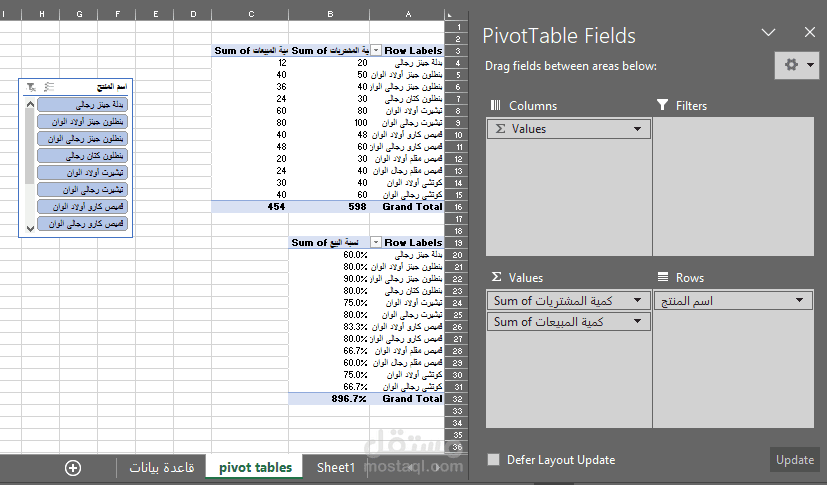
Task: Open the Row Labels filter dropdown in row 19
Action: point(376,242)
